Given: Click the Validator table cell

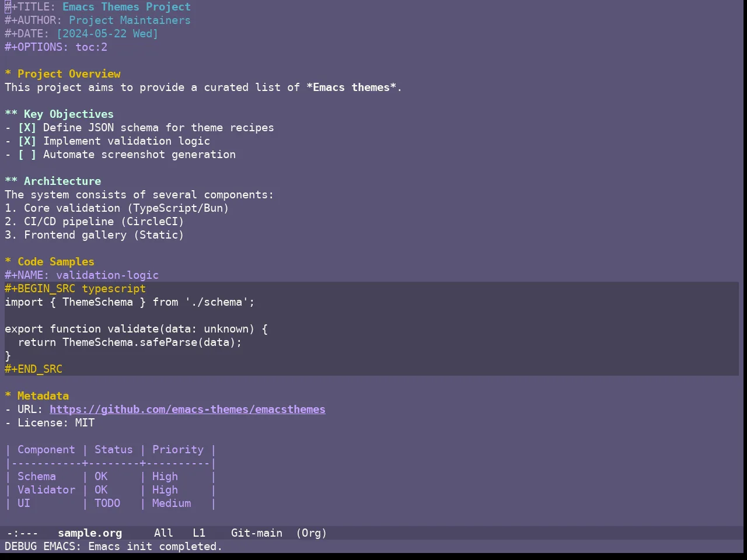Looking at the screenshot, I should (46, 490).
